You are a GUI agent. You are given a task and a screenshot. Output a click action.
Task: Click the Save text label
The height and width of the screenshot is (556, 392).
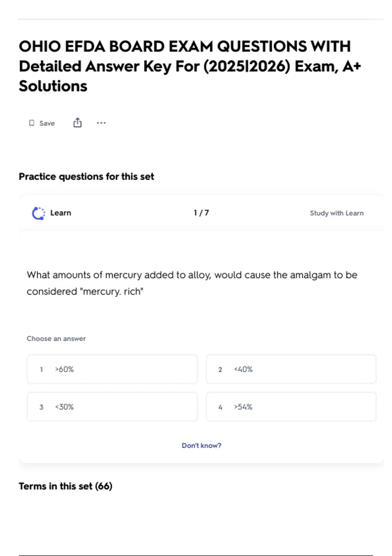tap(47, 123)
